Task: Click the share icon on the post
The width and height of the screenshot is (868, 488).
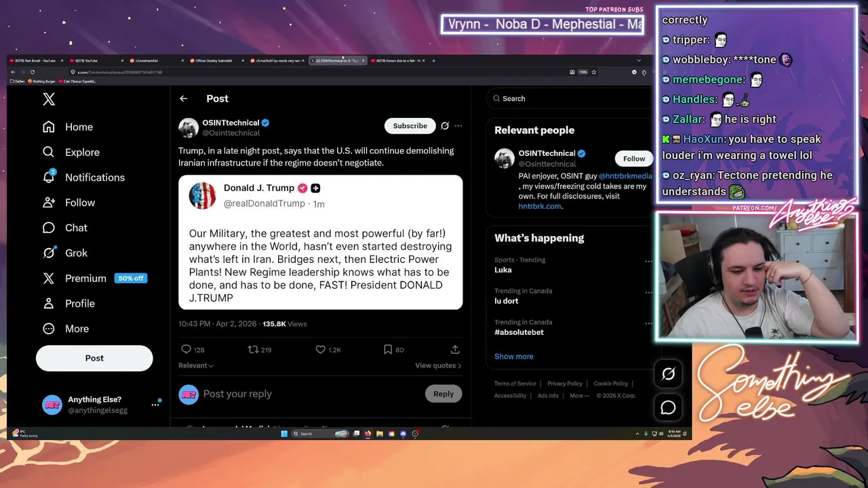Action: [455, 349]
